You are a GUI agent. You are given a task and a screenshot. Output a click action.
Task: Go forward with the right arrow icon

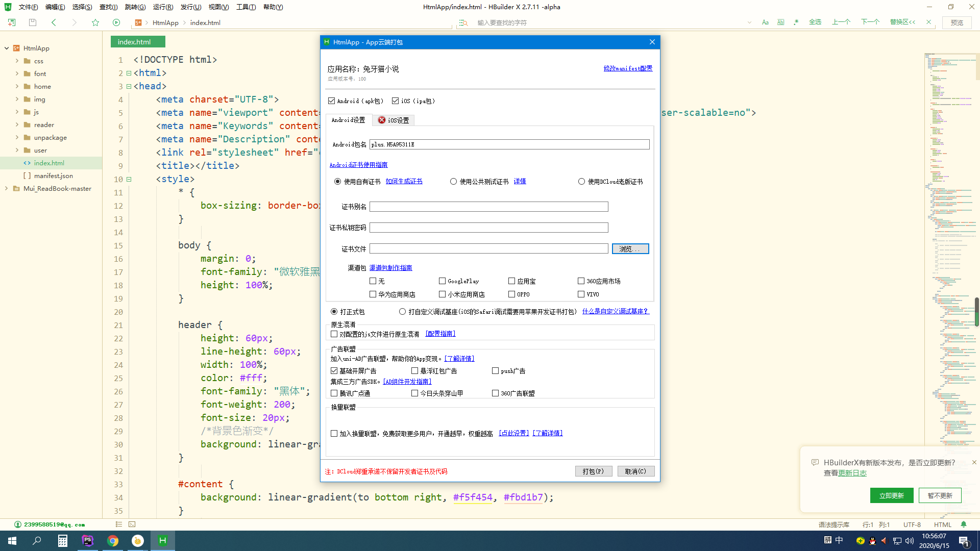pyautogui.click(x=75, y=22)
